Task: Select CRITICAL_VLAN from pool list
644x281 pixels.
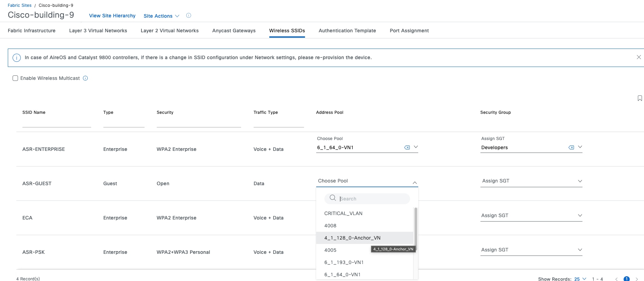Action: click(x=365, y=213)
